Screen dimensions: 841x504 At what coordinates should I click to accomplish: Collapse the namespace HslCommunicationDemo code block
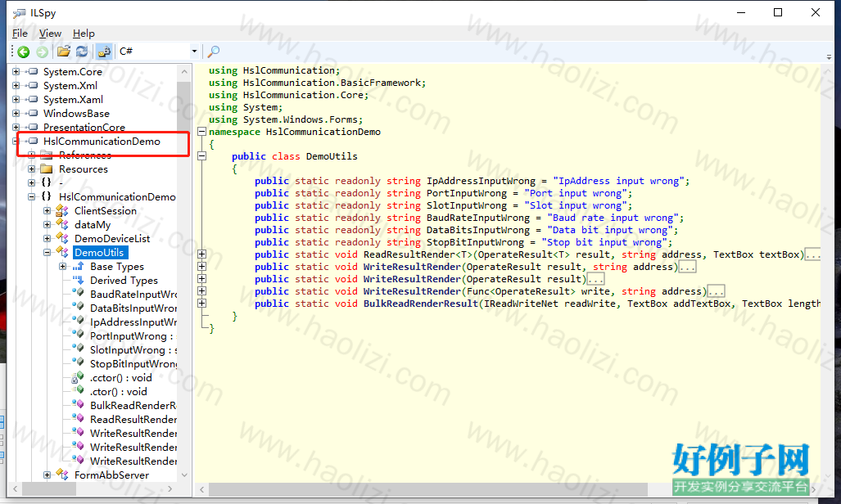point(201,132)
